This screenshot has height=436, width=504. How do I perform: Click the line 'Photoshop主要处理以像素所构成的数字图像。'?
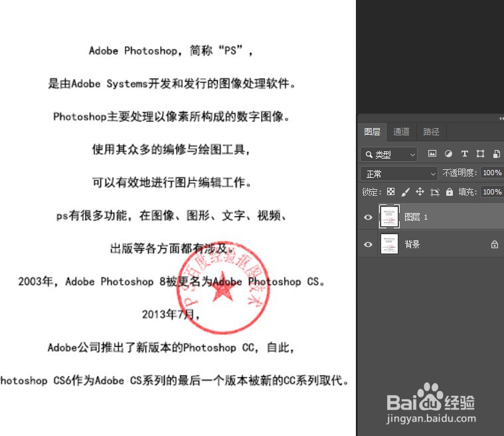(x=171, y=117)
